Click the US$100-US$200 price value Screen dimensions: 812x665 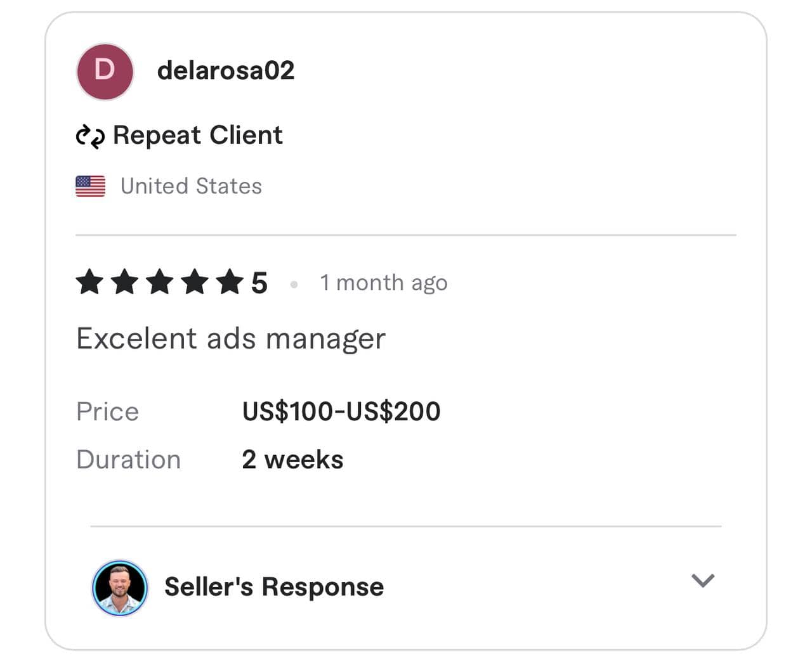[341, 411]
